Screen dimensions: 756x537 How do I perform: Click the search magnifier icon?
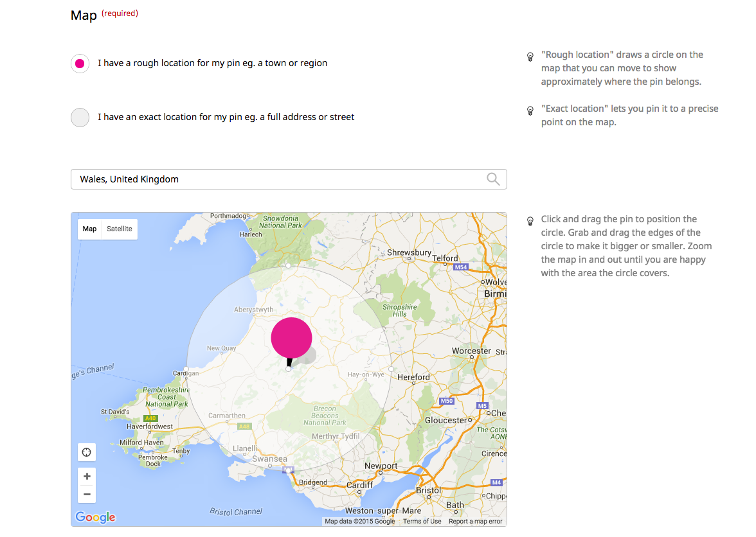pyautogui.click(x=492, y=179)
